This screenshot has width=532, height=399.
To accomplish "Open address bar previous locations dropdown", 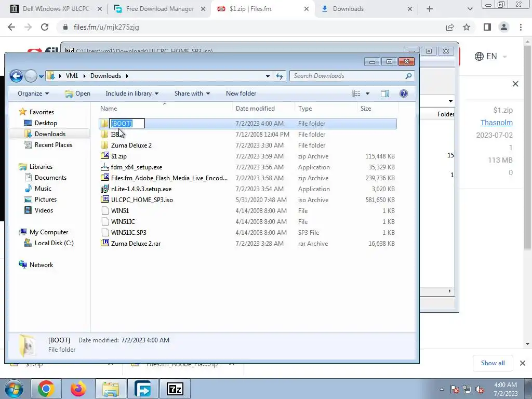I will [x=268, y=76].
